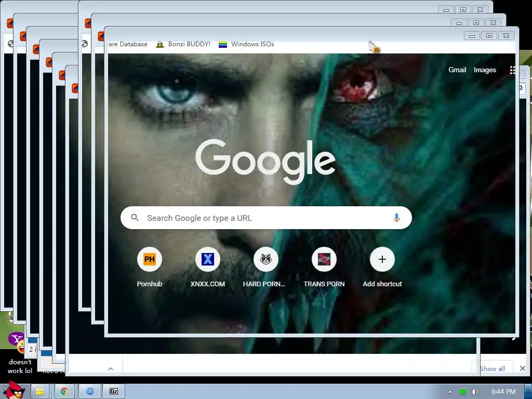Open 7-Zip from the taskbar
Viewport: 532px width, 399px height.
tap(114, 392)
